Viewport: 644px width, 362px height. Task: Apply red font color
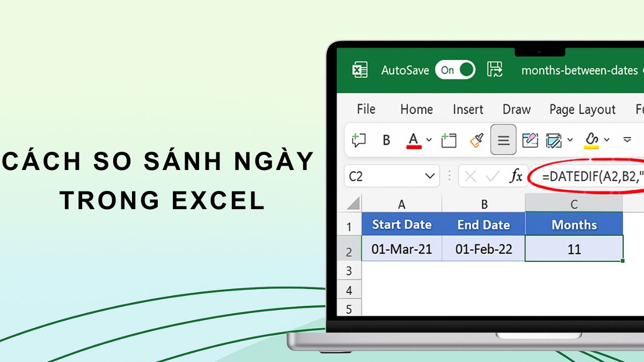[x=413, y=140]
